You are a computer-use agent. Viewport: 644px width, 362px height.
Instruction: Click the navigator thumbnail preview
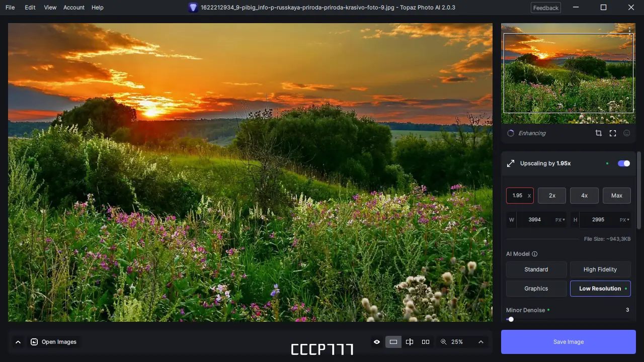(x=568, y=72)
